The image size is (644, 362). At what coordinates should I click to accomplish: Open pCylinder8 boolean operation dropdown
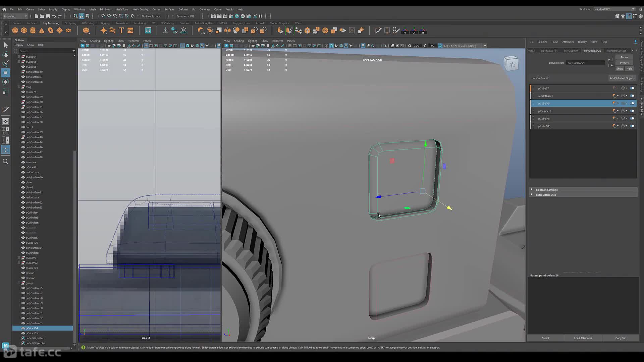[615, 111]
